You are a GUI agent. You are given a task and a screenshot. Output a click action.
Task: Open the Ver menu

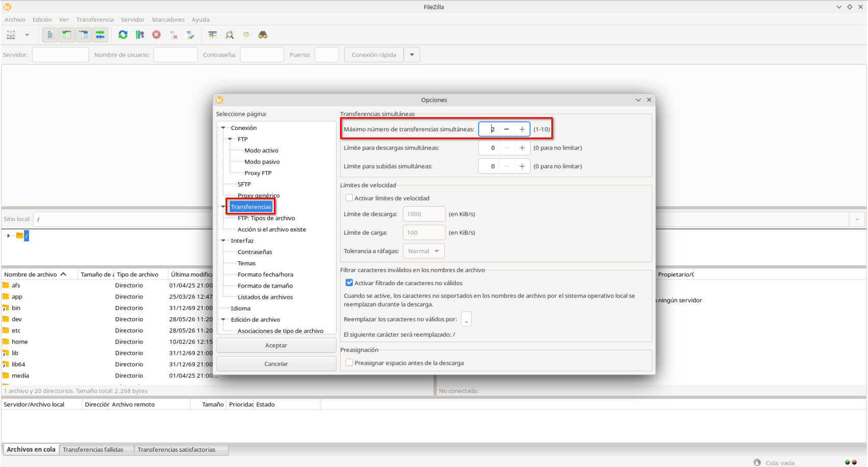tap(64, 20)
